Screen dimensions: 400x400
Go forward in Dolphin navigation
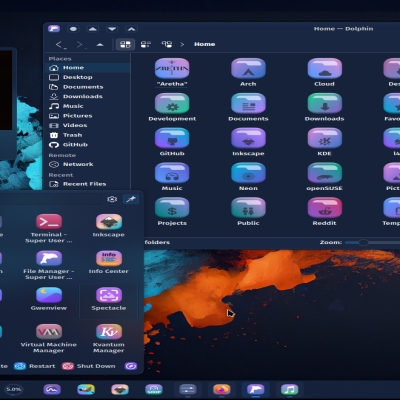click(81, 44)
